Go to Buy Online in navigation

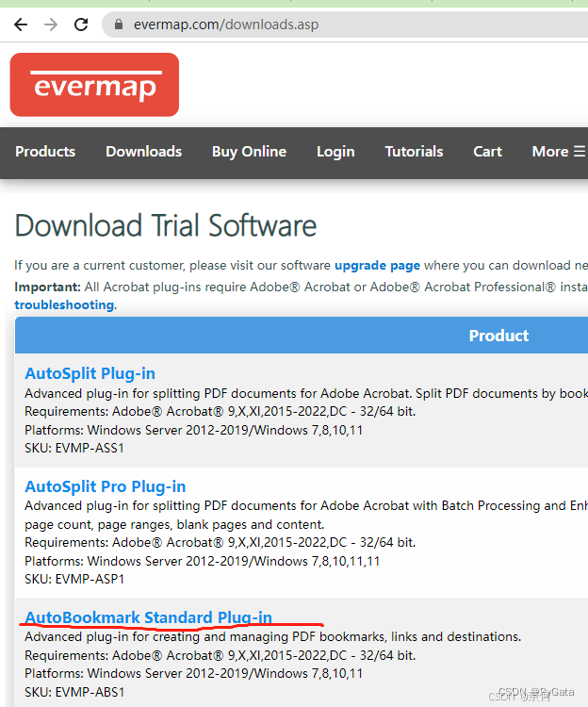click(249, 152)
